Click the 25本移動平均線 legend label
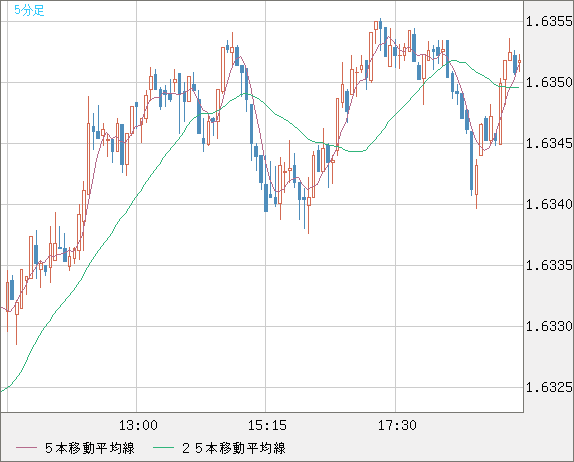 [x=234, y=448]
